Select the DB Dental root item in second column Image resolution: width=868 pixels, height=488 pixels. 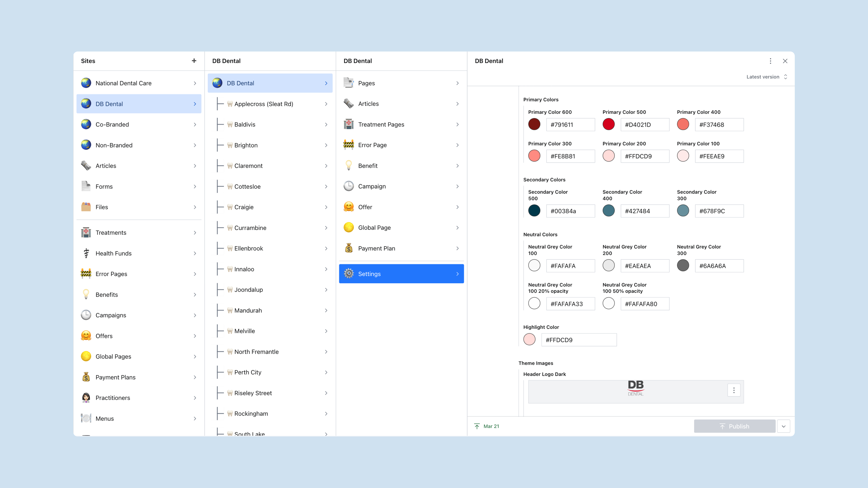tap(270, 83)
